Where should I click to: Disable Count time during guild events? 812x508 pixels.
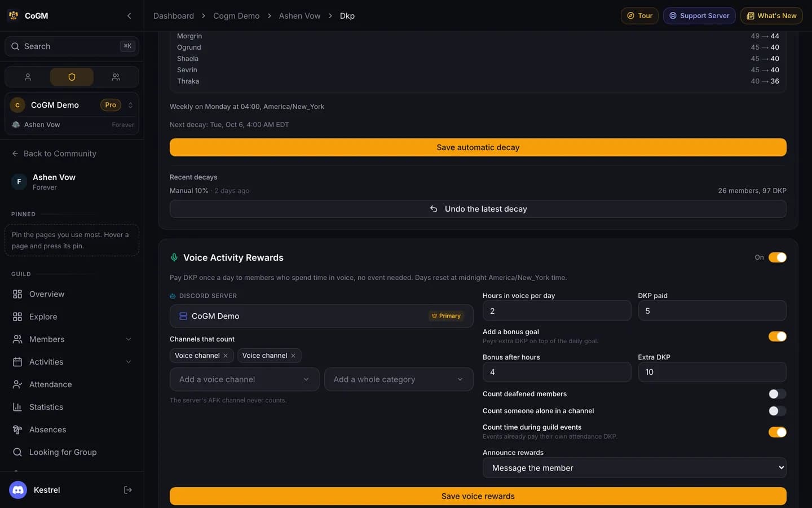[x=777, y=432]
